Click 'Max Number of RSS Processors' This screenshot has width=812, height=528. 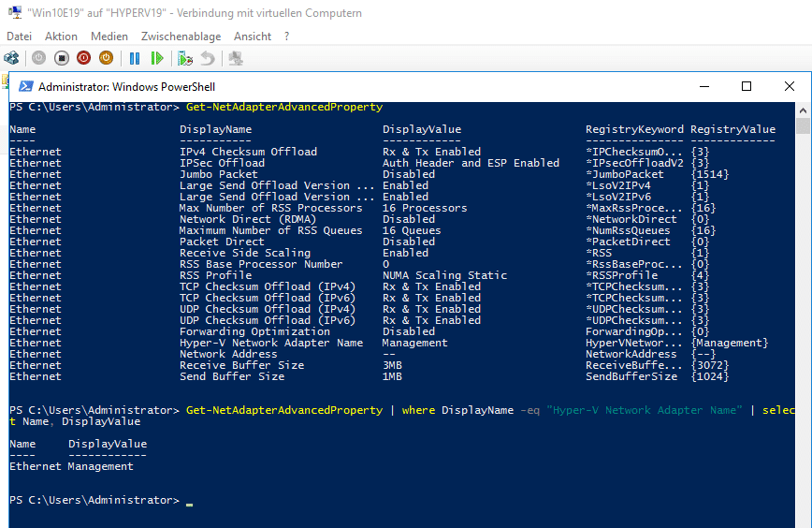pos(271,209)
